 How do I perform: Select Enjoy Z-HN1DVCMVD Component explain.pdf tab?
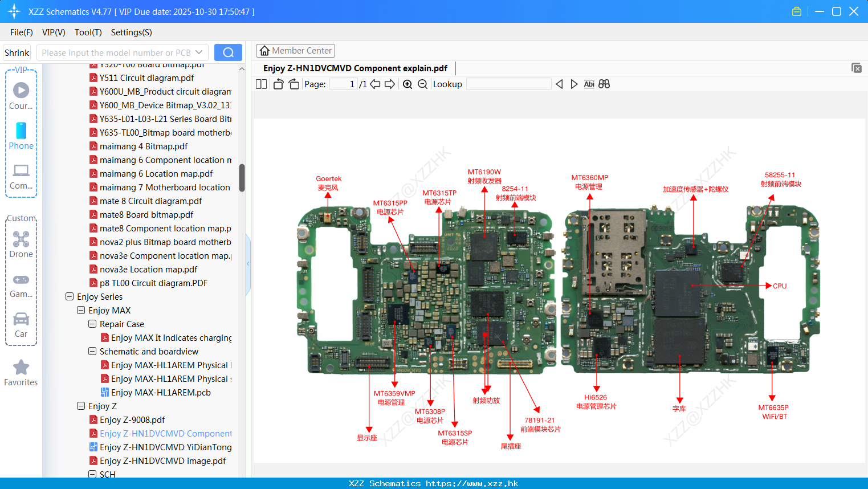coord(355,68)
